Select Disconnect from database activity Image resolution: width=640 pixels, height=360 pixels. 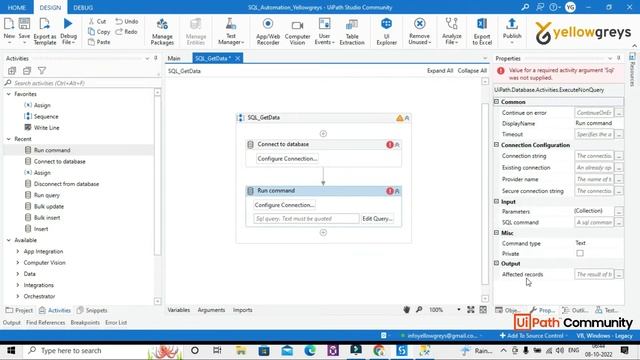click(x=66, y=184)
